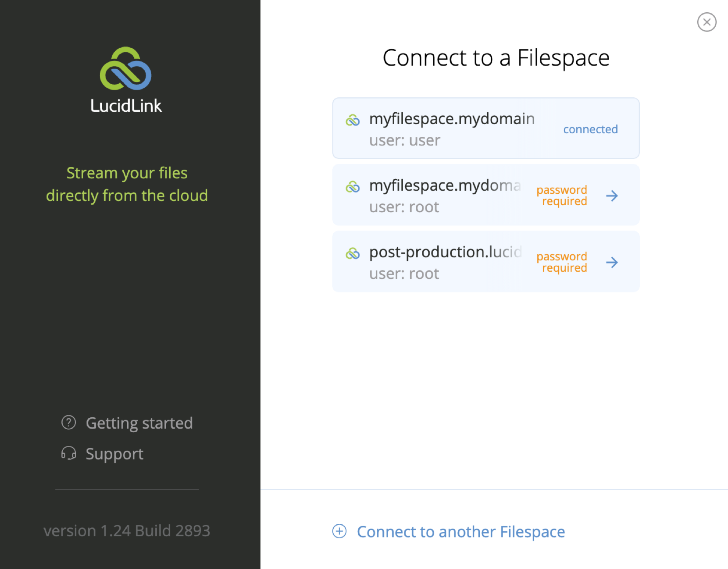Click the Getting started question-mark icon
The width and height of the screenshot is (728, 569).
[68, 423]
